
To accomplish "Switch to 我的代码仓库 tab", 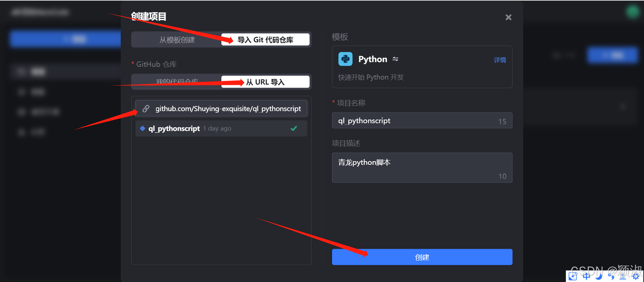I will point(177,82).
